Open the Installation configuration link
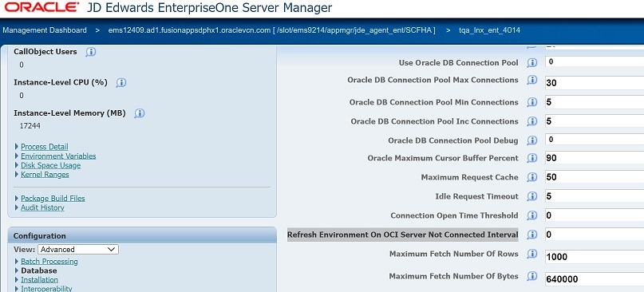This screenshot has height=292, width=644. 39,280
